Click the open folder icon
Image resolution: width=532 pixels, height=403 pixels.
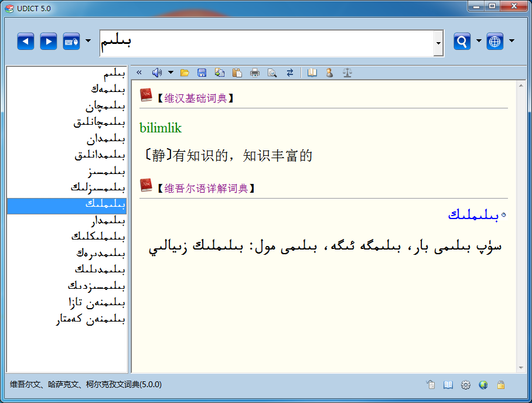coord(185,73)
